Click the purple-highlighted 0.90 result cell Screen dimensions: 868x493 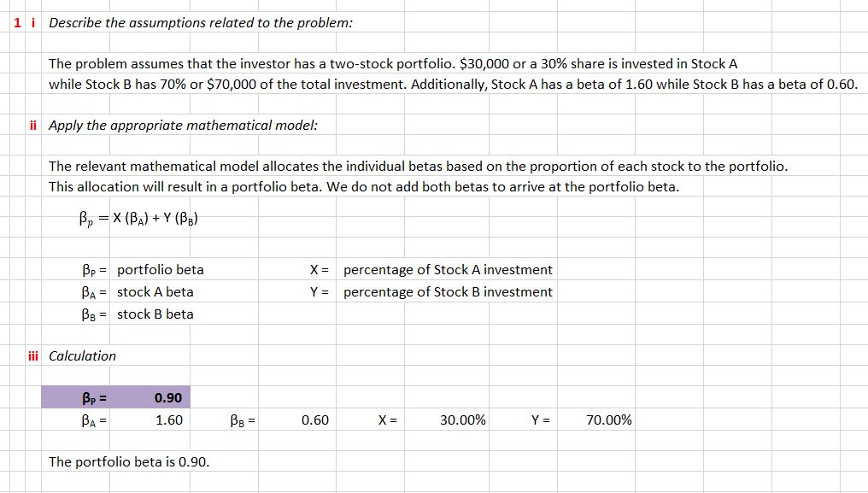[x=167, y=397]
